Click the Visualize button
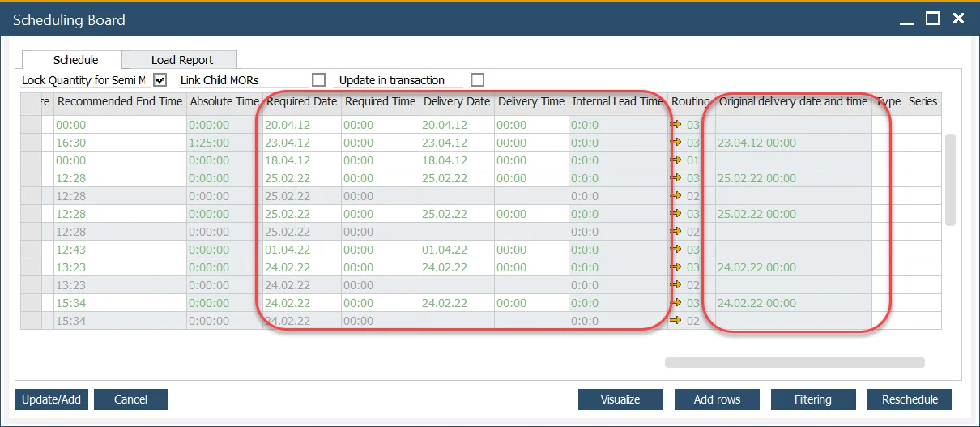 click(620, 399)
